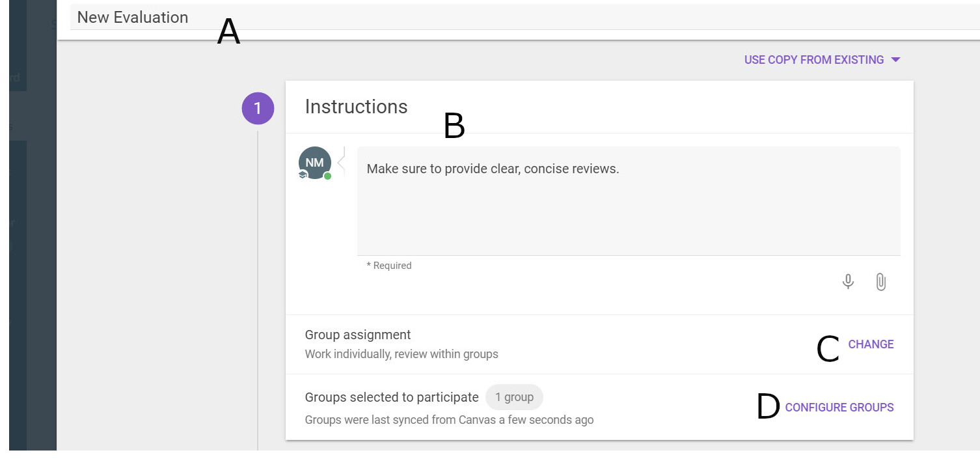Click the Canvas last synced message
Screen dimensions: 980x472
(x=449, y=420)
